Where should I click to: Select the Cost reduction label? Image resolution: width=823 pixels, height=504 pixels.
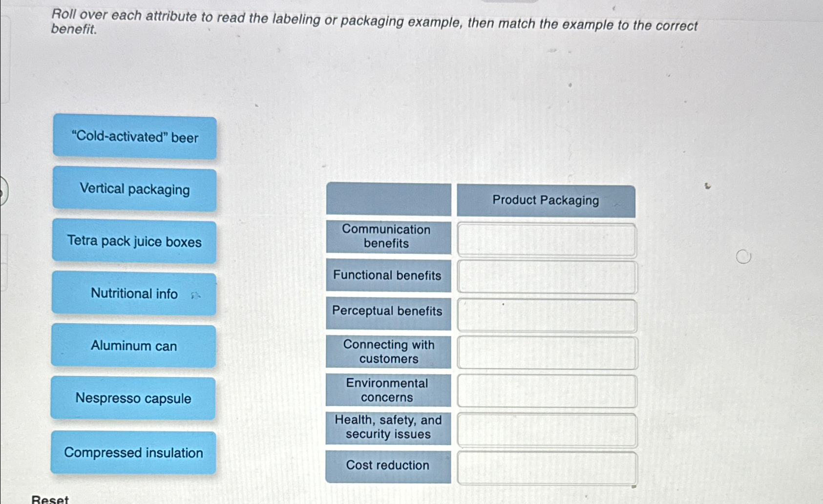387,465
